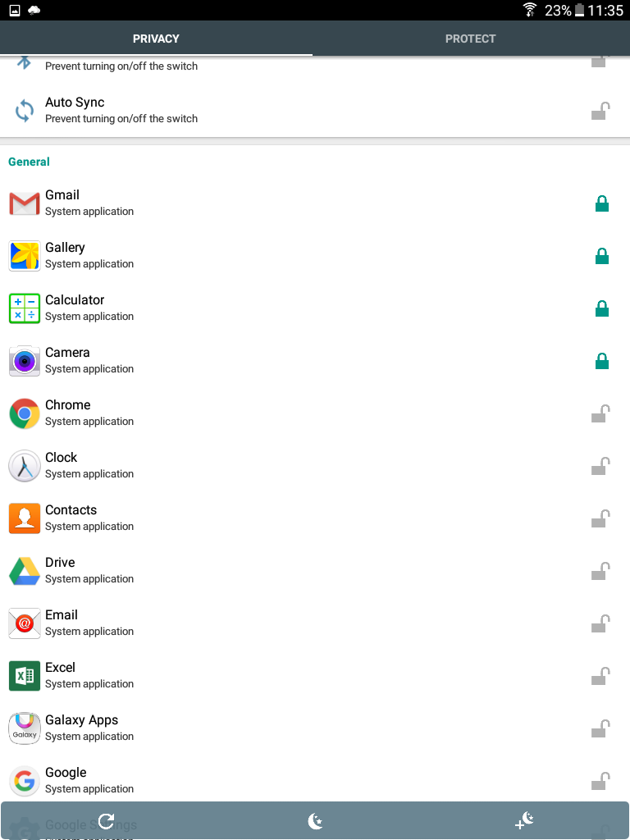
Task: Lock Chrome with its padlock toggle
Action: (601, 413)
